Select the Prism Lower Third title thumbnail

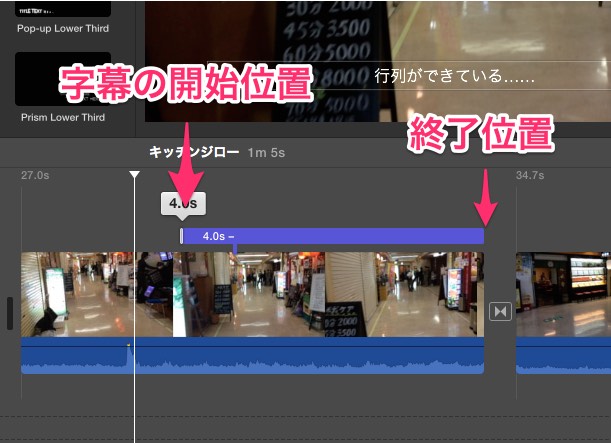tap(63, 79)
